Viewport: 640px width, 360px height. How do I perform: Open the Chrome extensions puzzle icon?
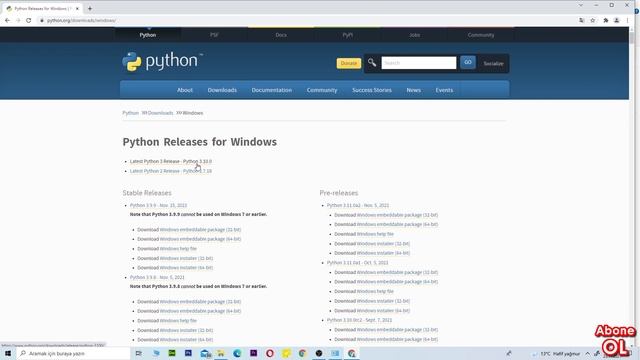[606, 20]
